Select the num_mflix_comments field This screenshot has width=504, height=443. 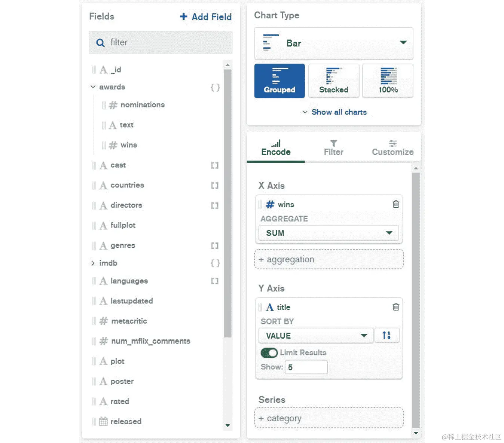pyautogui.click(x=151, y=341)
